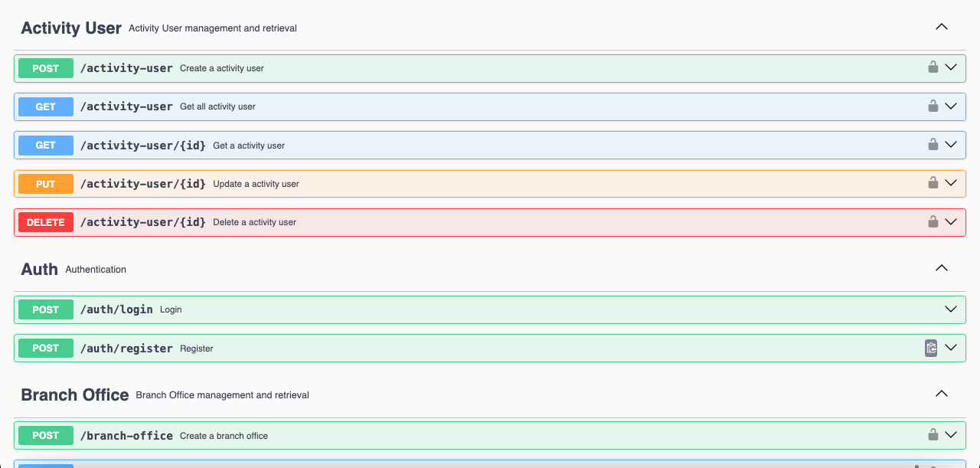Viewport: 980px width, 468px height.
Task: Click the PUT method badge
Action: point(46,184)
